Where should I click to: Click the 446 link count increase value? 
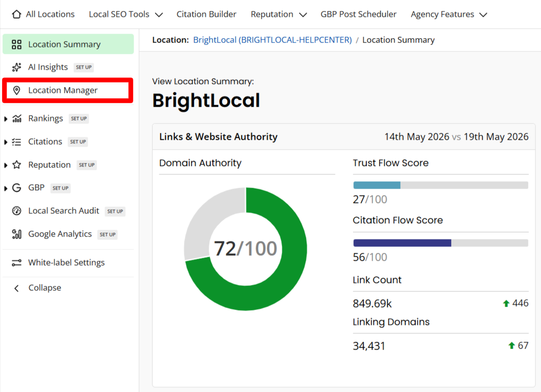coord(520,303)
